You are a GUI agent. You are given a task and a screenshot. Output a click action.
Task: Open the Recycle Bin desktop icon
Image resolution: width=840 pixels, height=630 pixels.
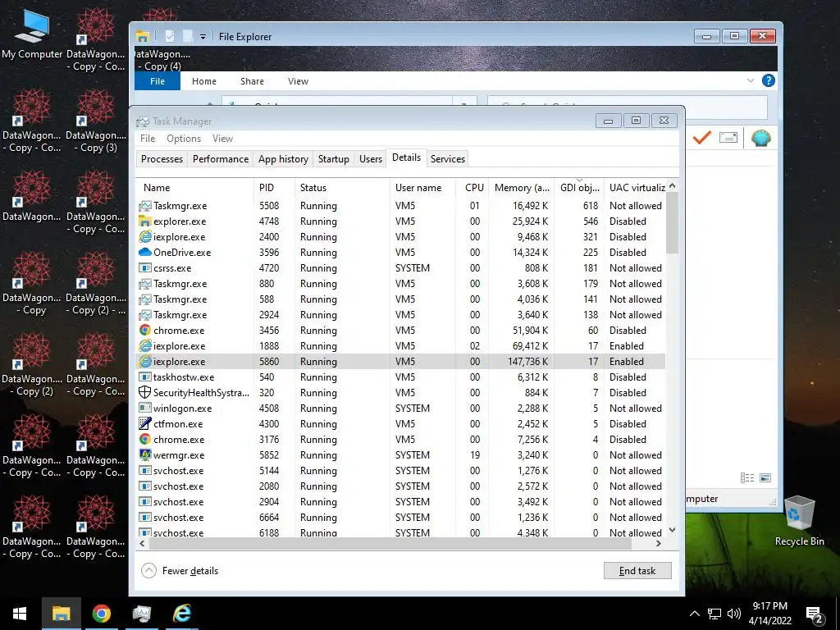coord(799,521)
